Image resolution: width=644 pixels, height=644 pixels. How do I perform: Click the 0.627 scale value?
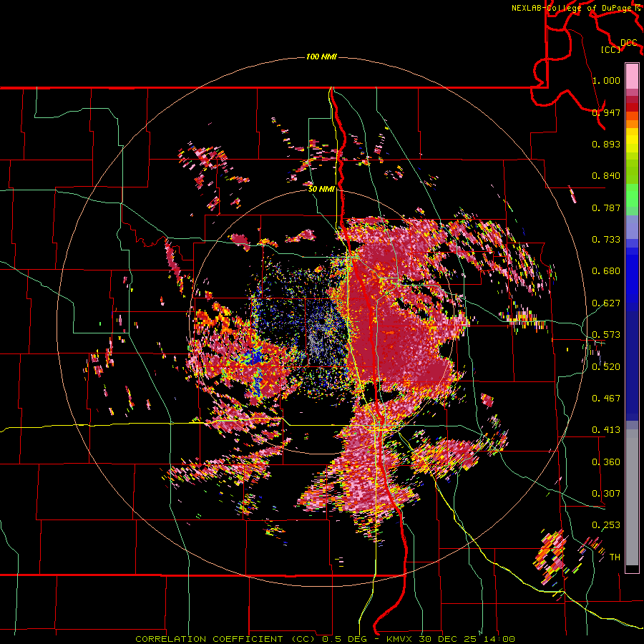pos(606,303)
